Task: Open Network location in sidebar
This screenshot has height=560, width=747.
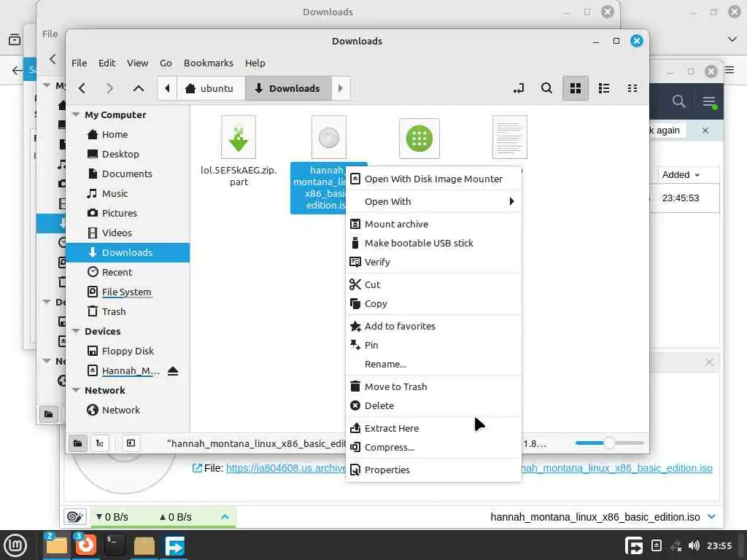Action: point(128,410)
